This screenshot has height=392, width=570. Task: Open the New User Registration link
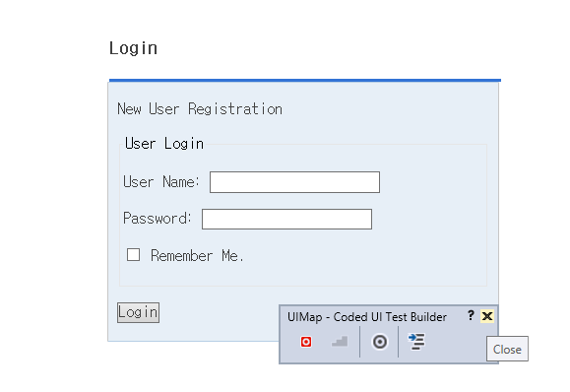pyautogui.click(x=200, y=109)
